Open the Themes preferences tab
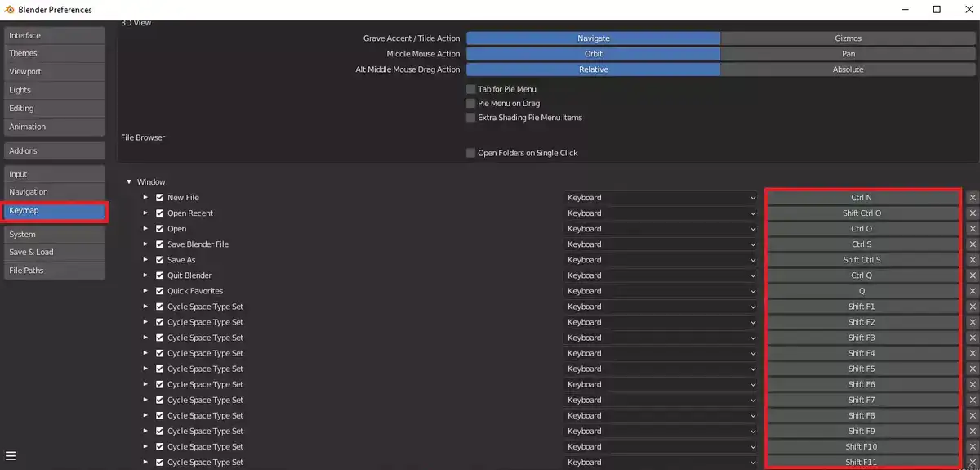The height and width of the screenshot is (470, 980). tap(55, 53)
